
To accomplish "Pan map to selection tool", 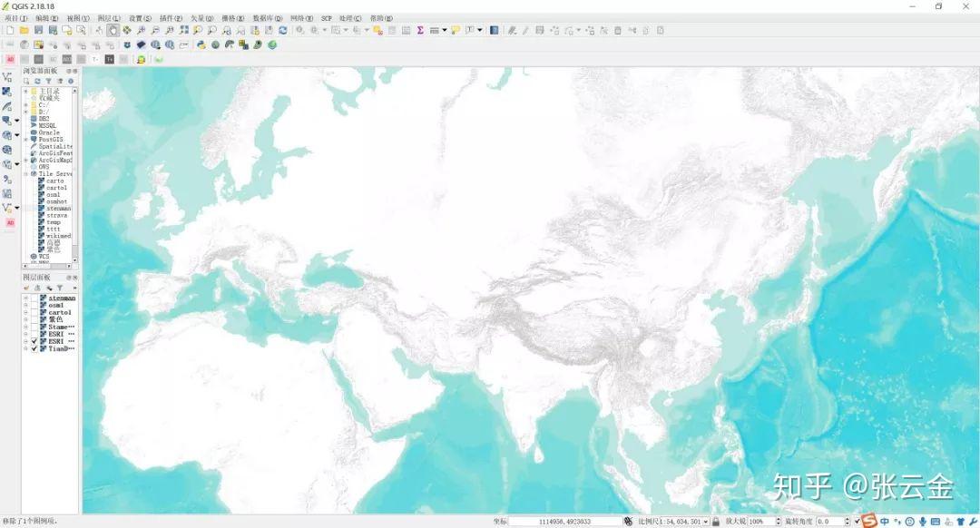I will click(x=127, y=30).
